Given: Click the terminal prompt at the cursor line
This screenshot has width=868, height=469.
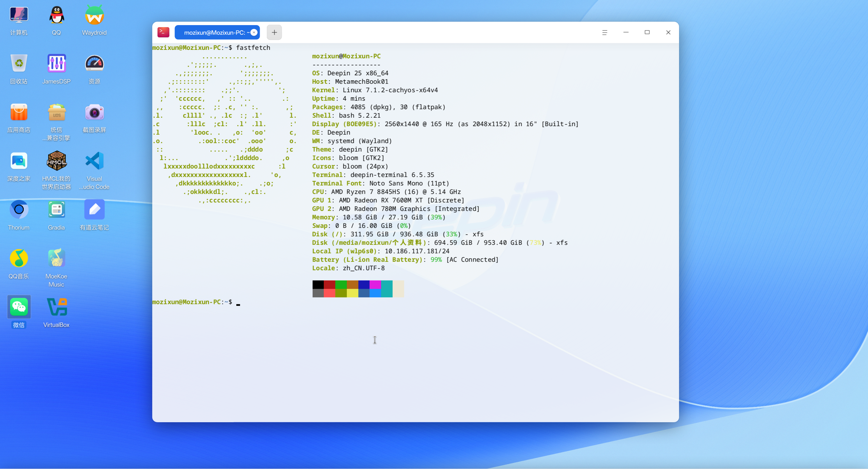Looking at the screenshot, I should 192,302.
